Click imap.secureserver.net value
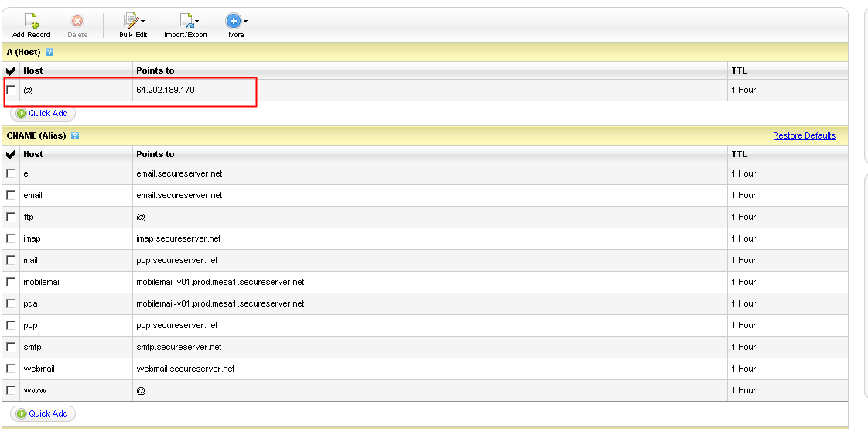Image resolution: width=868 pixels, height=432 pixels. point(178,238)
